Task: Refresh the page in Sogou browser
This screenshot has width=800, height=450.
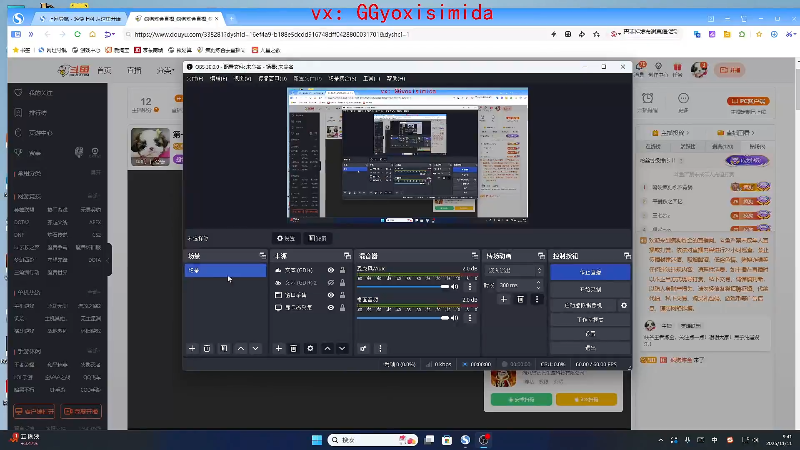Action: coord(78,34)
